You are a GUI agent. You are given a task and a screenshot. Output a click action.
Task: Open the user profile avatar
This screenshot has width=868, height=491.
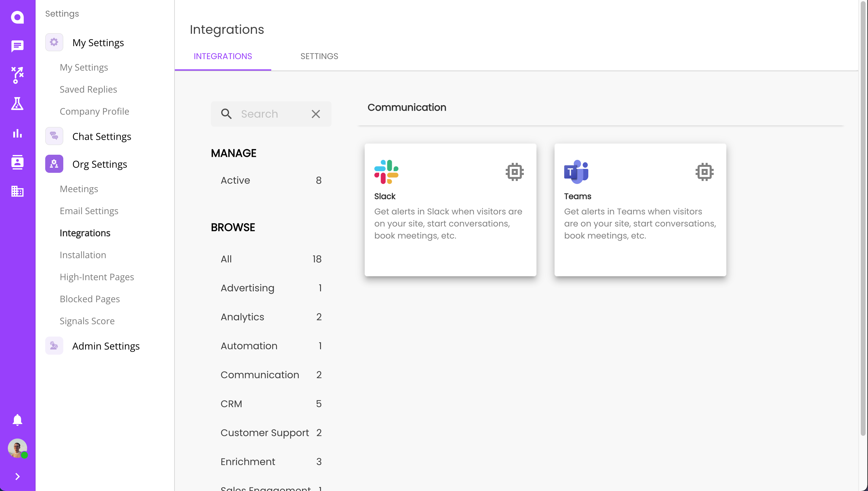[17, 448]
